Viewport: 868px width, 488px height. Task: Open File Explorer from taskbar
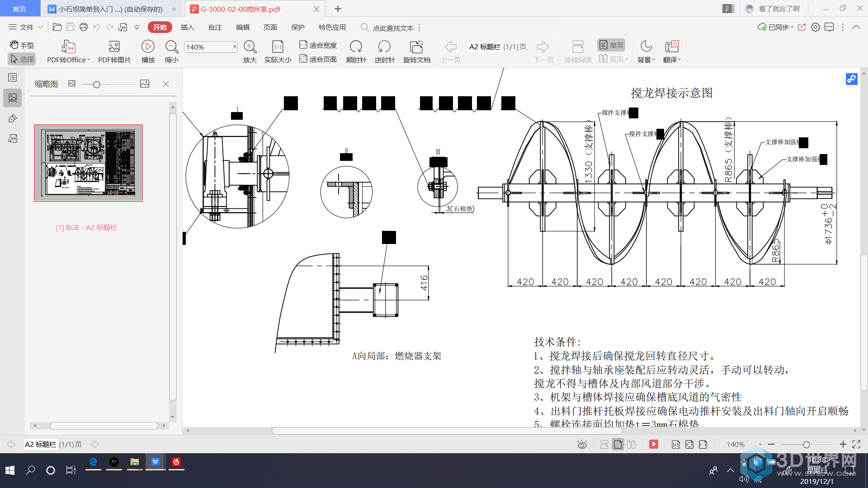click(x=135, y=462)
